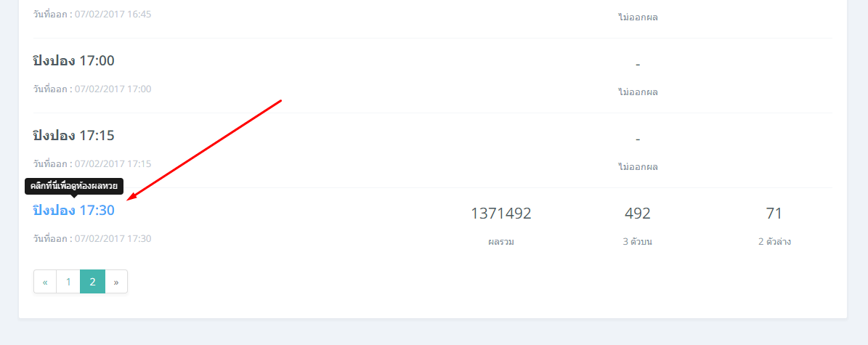The width and height of the screenshot is (868, 345).
Task: Click the draw date 07/02/2017 17:00
Action: (x=113, y=89)
